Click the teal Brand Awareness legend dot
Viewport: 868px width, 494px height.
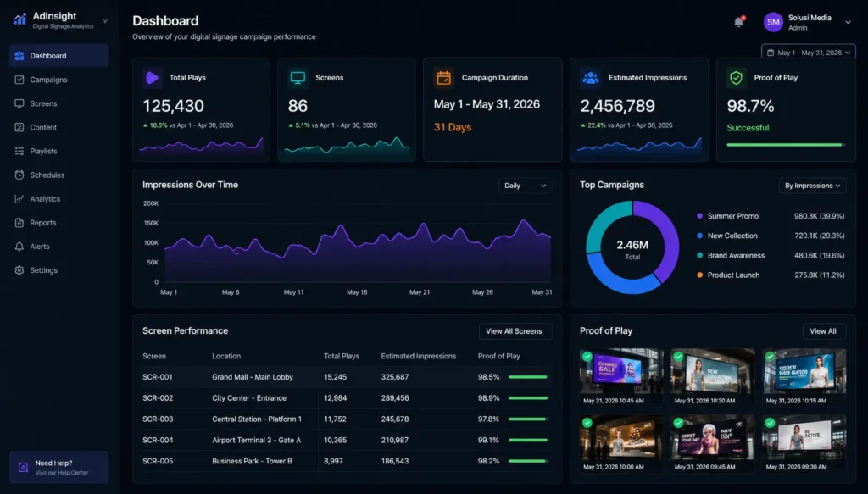[699, 255]
